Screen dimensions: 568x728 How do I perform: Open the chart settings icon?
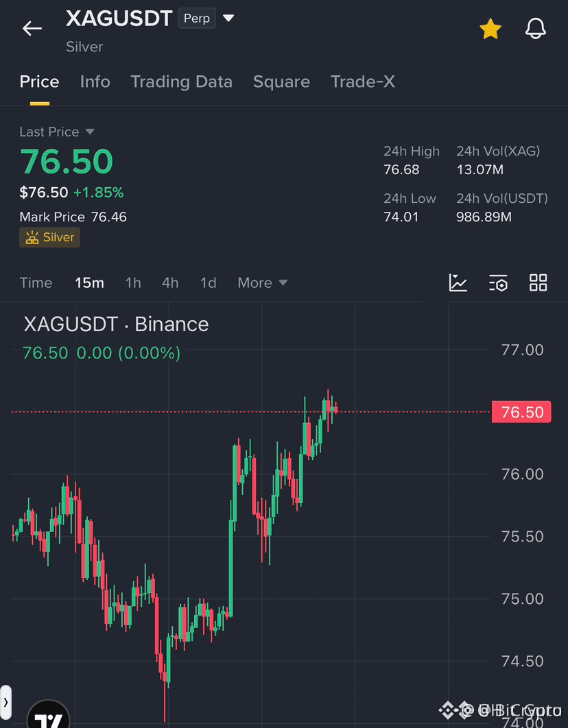(498, 282)
